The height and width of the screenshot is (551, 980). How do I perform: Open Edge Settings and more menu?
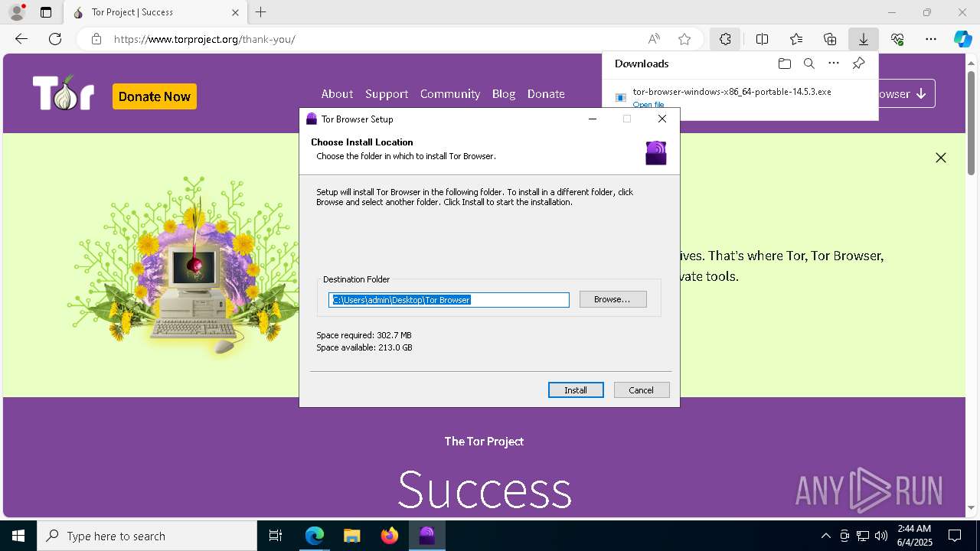pos(931,39)
